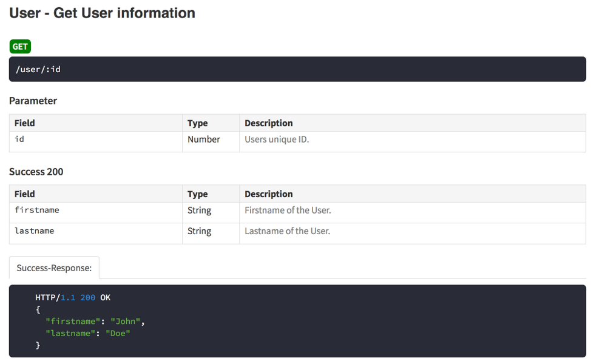Click the Description header in Parameter table

click(x=268, y=123)
